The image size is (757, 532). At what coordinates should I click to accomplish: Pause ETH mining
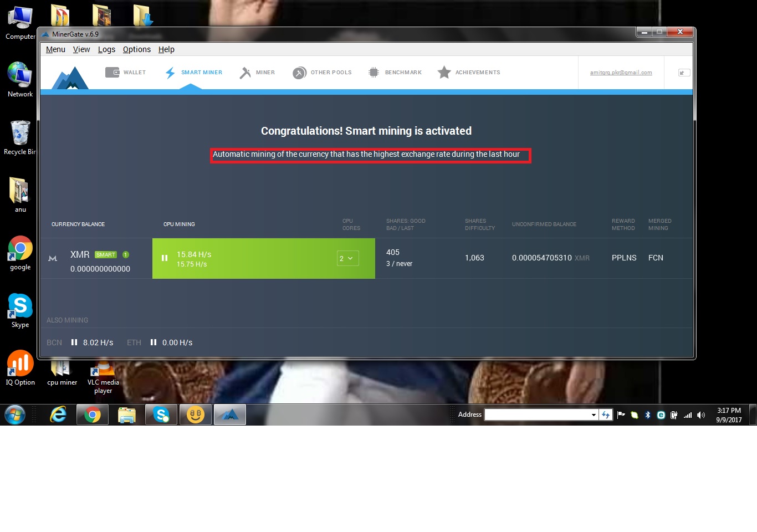(154, 342)
